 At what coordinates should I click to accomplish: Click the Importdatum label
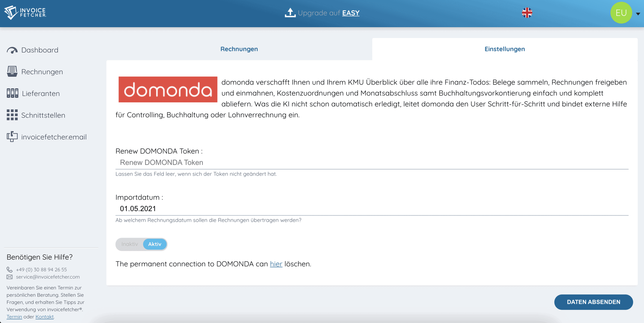pos(139,197)
